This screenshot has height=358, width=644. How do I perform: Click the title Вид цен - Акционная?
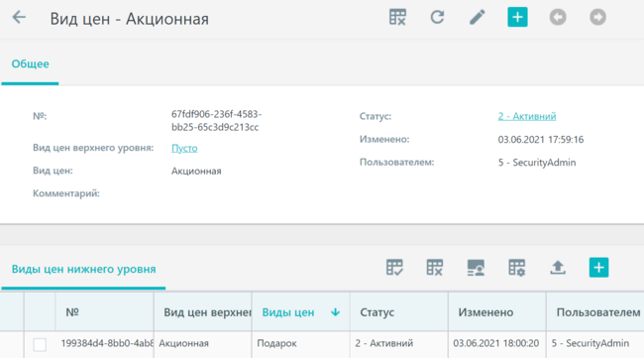[x=130, y=19]
